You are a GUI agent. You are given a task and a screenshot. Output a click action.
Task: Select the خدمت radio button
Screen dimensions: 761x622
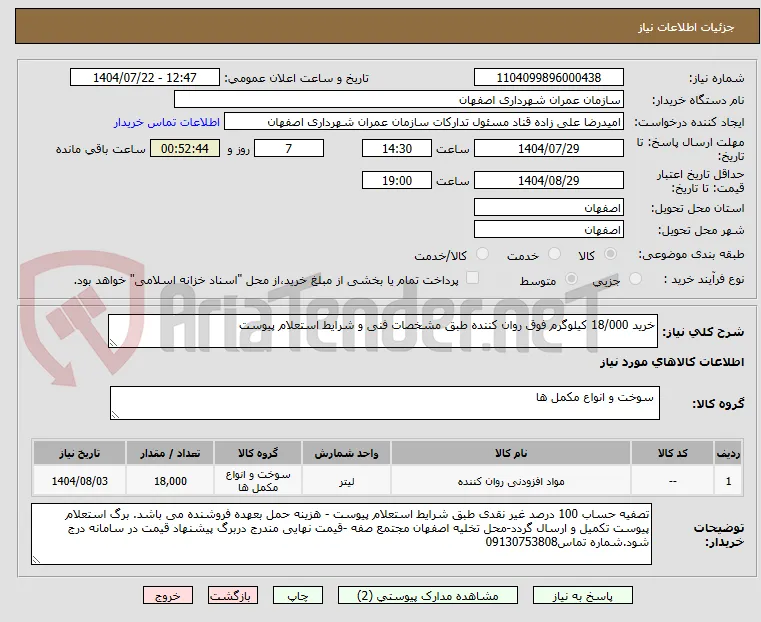(x=554, y=254)
